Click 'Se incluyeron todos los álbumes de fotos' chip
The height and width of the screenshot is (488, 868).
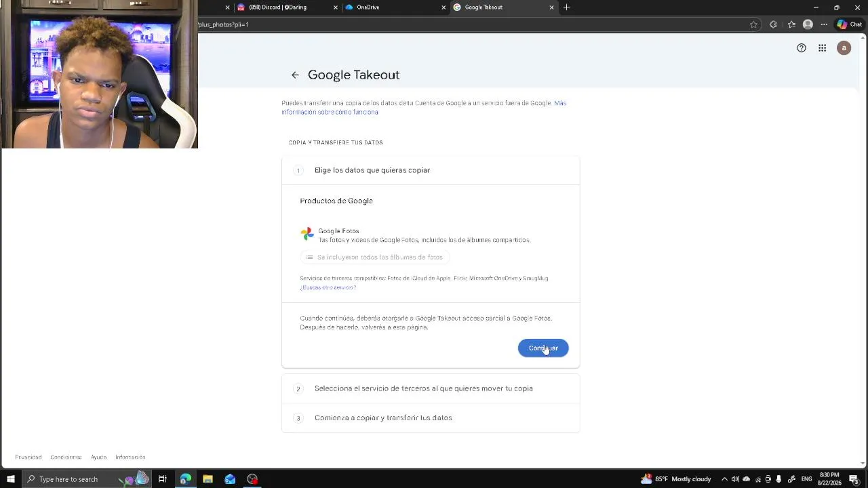[375, 257]
